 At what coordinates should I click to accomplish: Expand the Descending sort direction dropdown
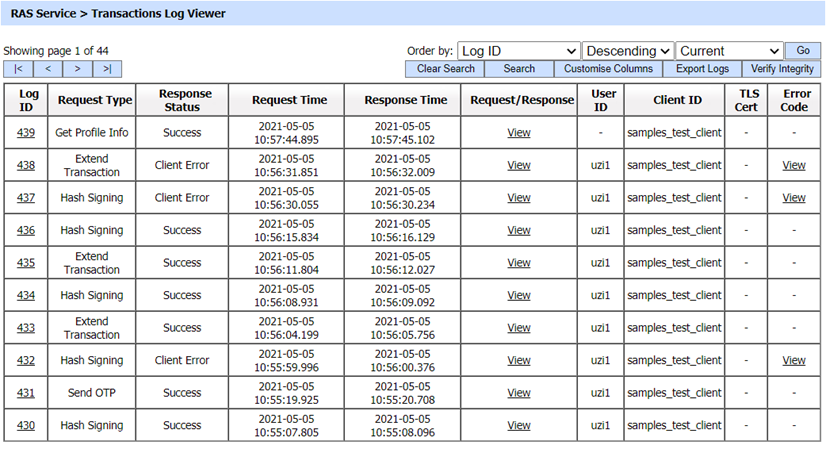pos(628,51)
